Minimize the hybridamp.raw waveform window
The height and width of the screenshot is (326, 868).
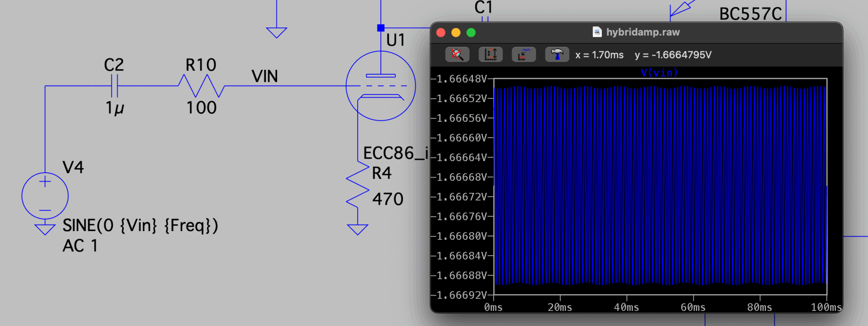tap(456, 33)
